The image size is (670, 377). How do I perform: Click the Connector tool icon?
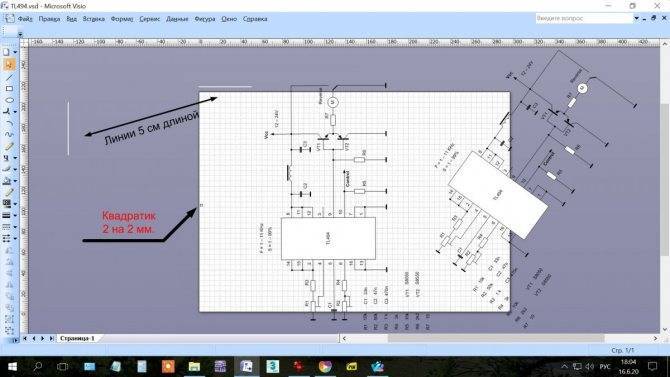coord(7,112)
